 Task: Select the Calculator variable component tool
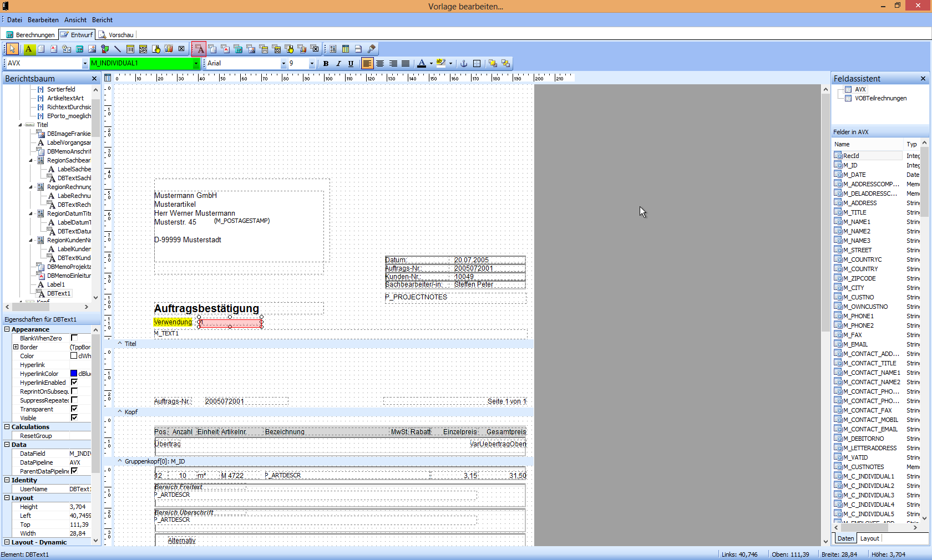click(79, 49)
